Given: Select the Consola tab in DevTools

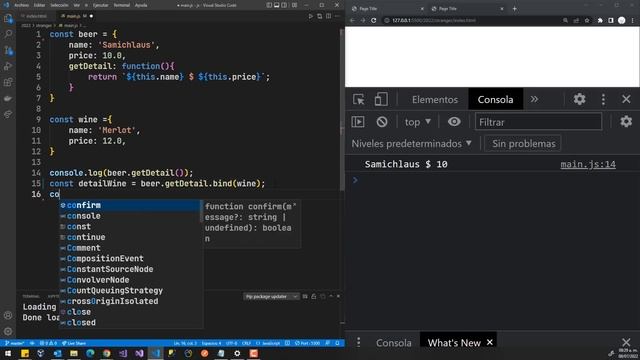Looking at the screenshot, I should tap(495, 100).
